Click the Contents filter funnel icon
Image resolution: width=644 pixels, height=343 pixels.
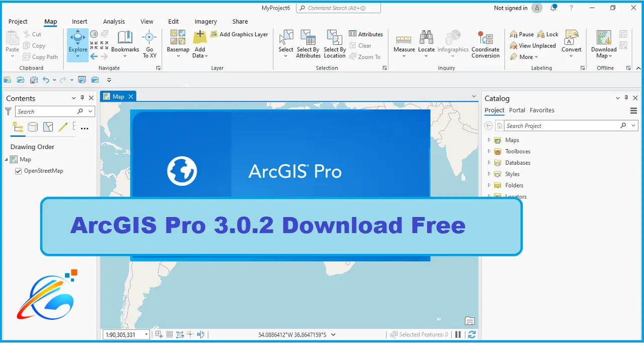[x=8, y=111]
